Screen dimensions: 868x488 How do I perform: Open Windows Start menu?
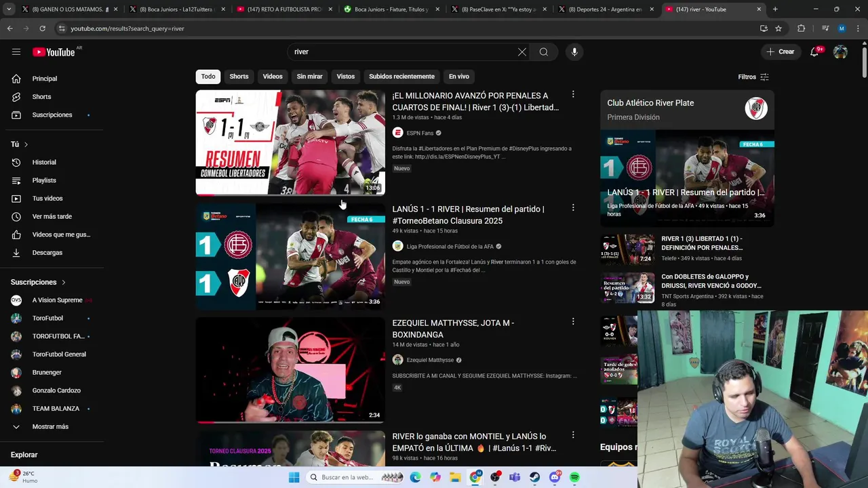pos(294,477)
